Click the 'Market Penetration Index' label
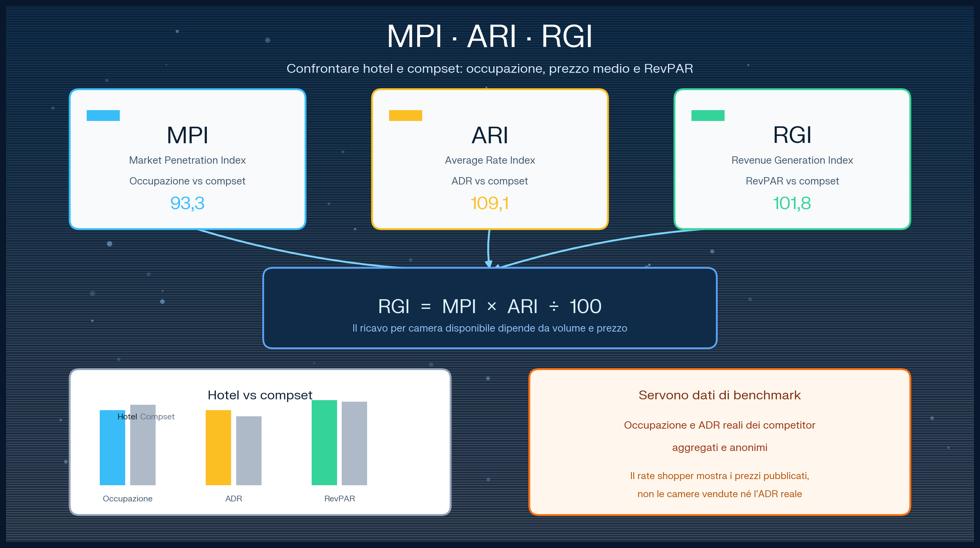980x548 pixels. click(x=187, y=160)
